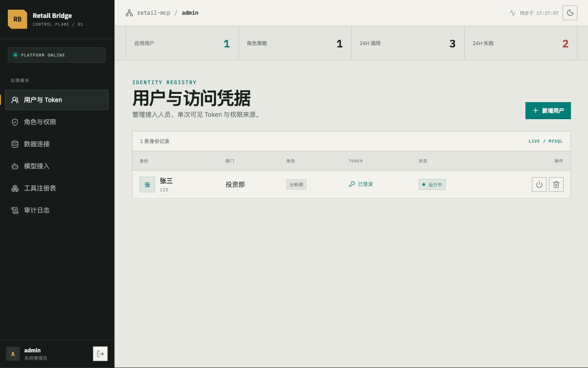
Task: Click the key icon next to 已签发
Action: coord(352,184)
